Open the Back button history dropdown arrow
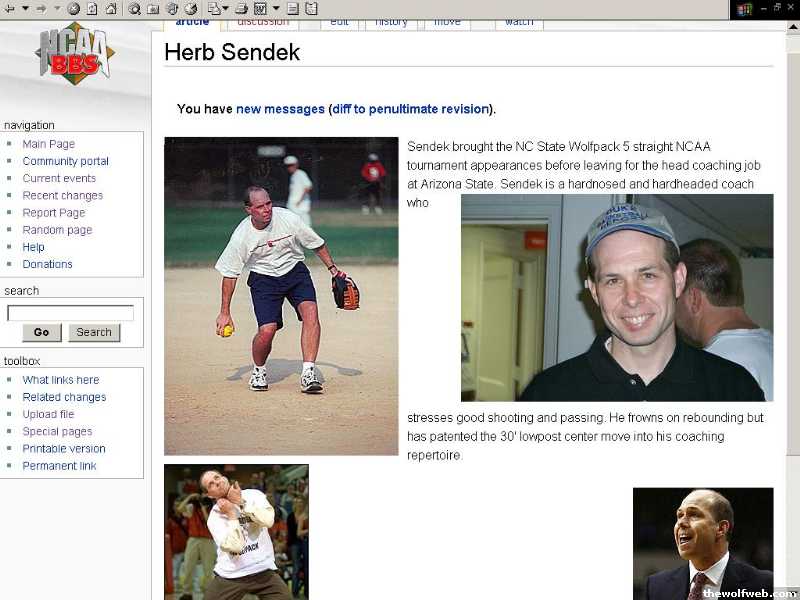800x600 pixels. [25, 8]
